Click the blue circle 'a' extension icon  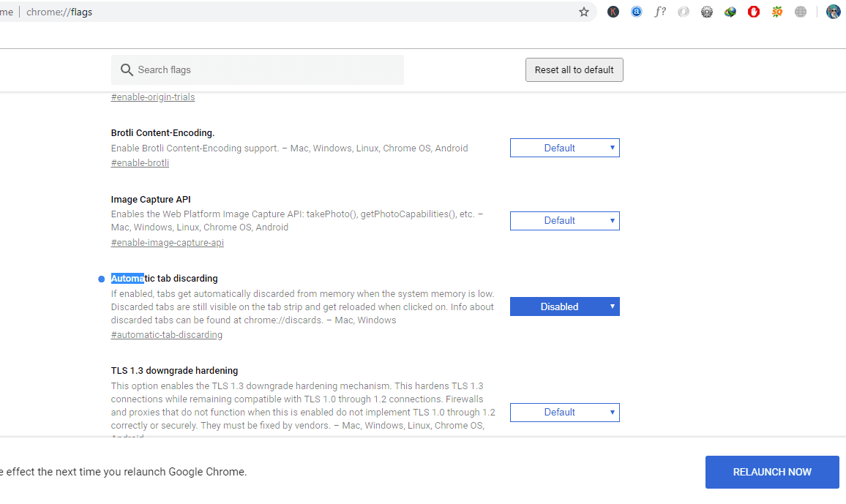637,12
